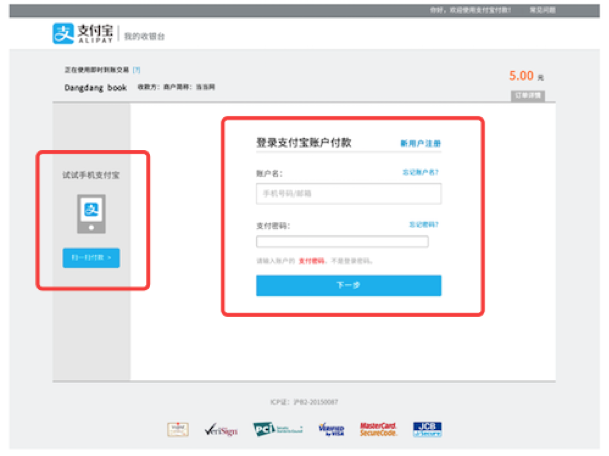Click the phone Alipay icon in the sidebar

pos(91,214)
